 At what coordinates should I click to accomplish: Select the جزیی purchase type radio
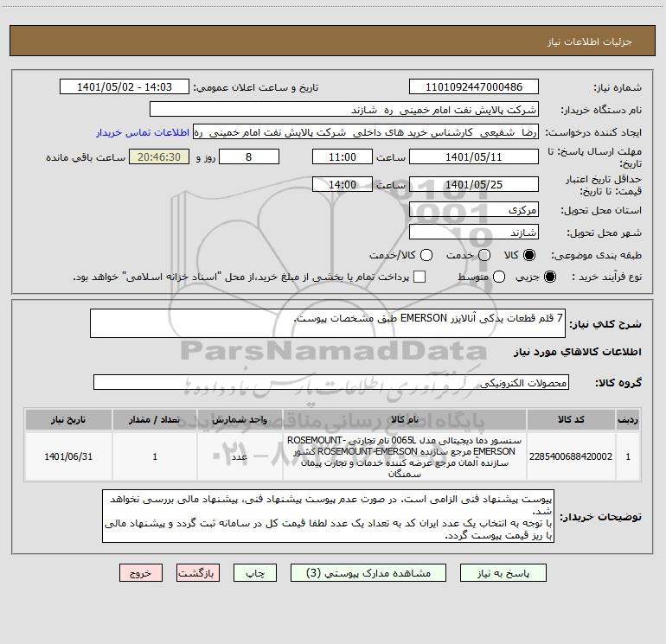(549, 277)
